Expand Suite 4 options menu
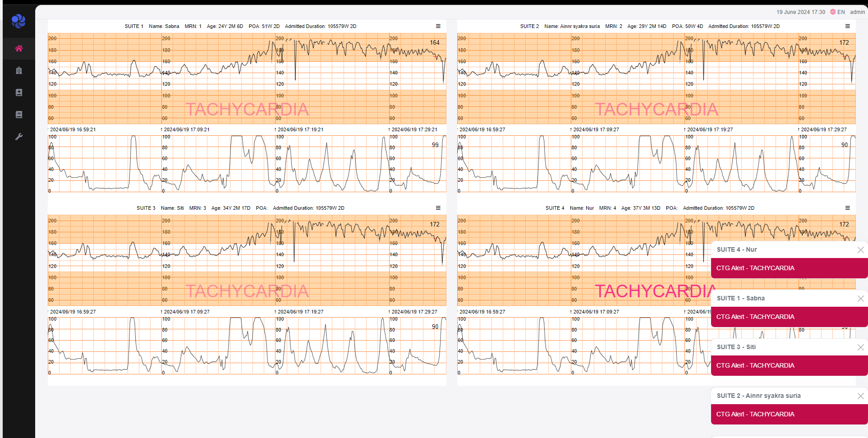The width and height of the screenshot is (868, 438). pos(847,208)
